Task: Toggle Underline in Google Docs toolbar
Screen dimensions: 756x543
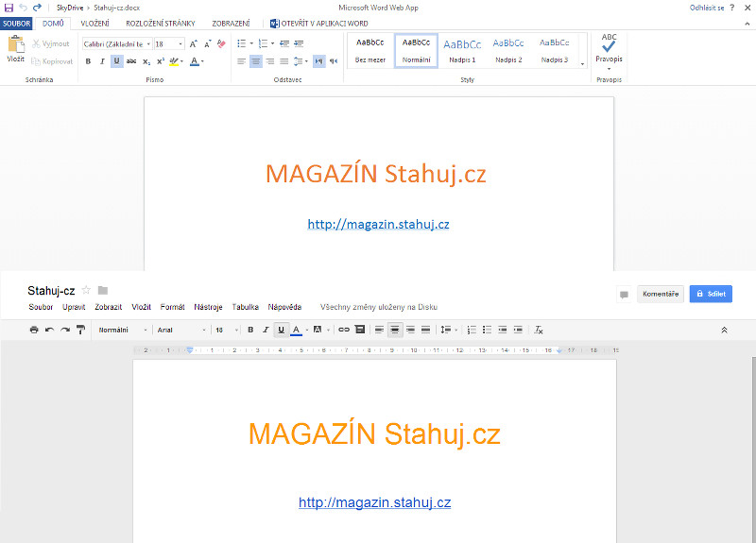Action: (281, 330)
